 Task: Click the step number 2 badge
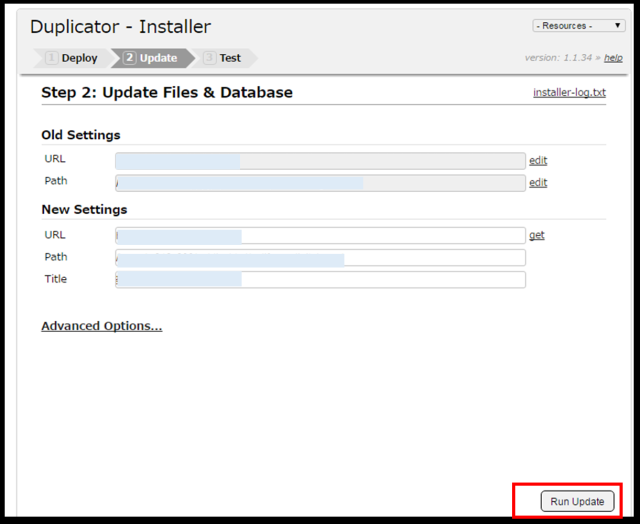(129, 58)
